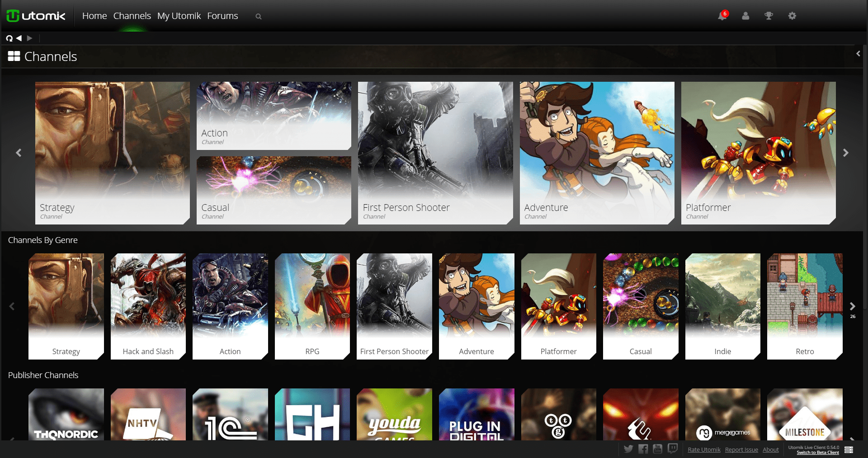Click the Rate Utomik link

(x=704, y=450)
